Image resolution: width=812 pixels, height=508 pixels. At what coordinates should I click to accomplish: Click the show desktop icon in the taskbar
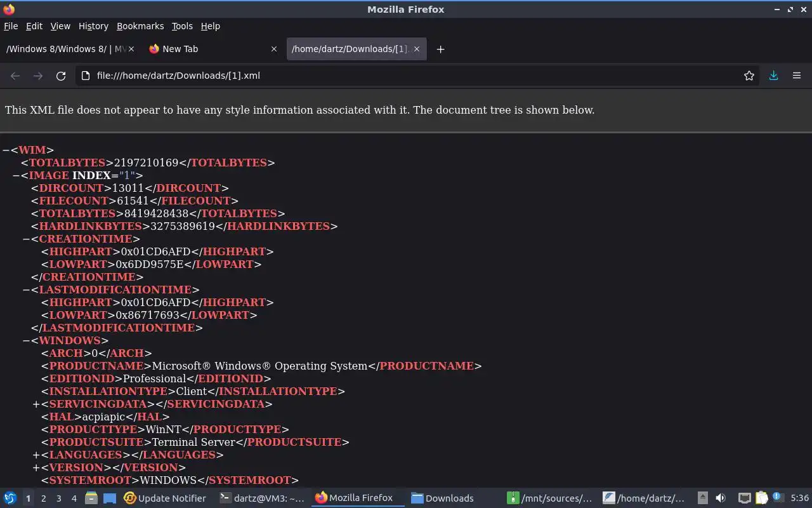109,498
